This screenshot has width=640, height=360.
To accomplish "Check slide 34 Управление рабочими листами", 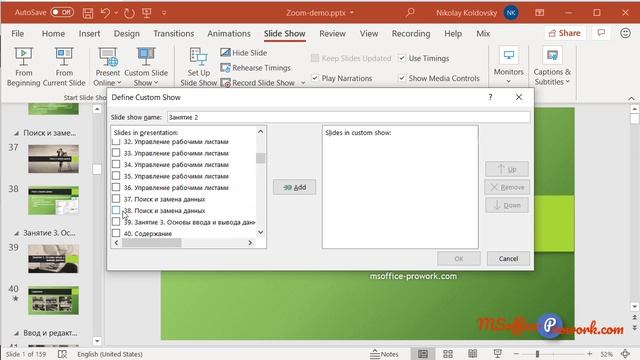I will pos(116,164).
